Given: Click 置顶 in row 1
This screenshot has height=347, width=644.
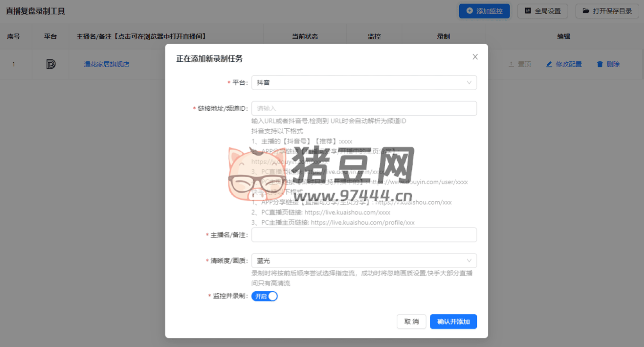Looking at the screenshot, I should click(519, 64).
